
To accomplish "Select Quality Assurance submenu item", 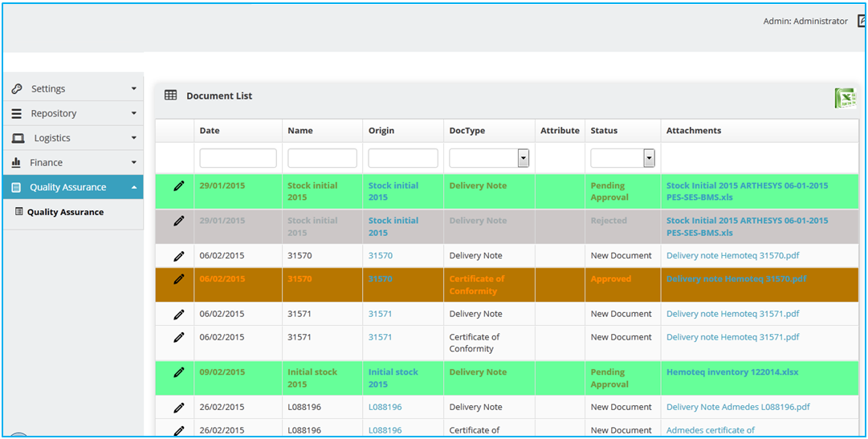I will click(65, 213).
